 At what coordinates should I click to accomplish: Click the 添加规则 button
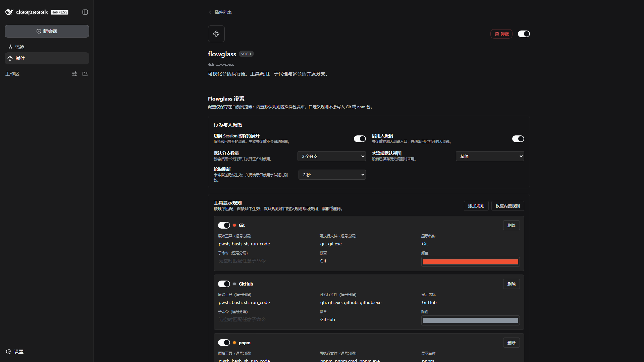coord(476,206)
